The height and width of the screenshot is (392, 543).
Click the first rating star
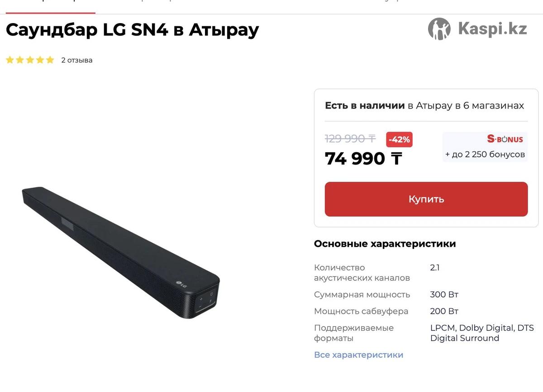10,60
